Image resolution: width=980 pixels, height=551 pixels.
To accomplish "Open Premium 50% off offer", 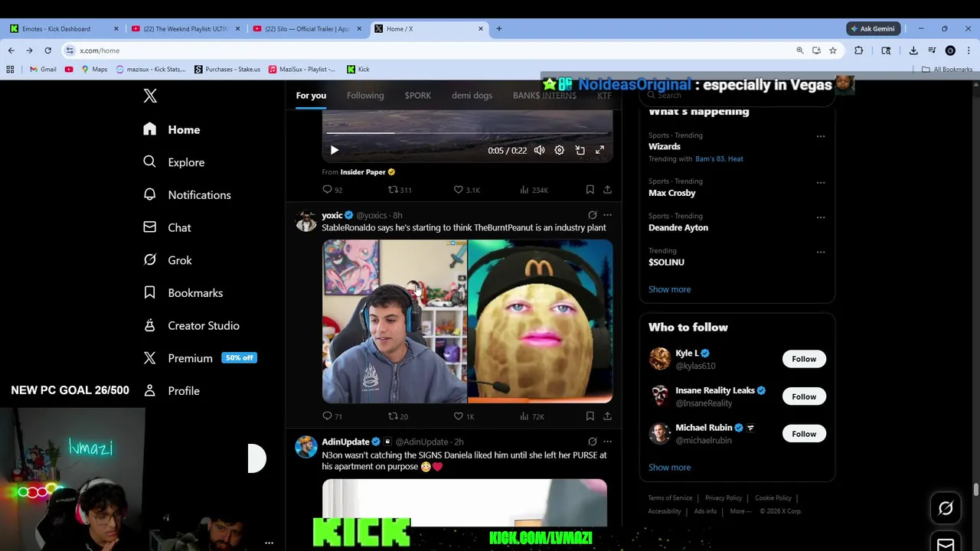I will 201,358.
